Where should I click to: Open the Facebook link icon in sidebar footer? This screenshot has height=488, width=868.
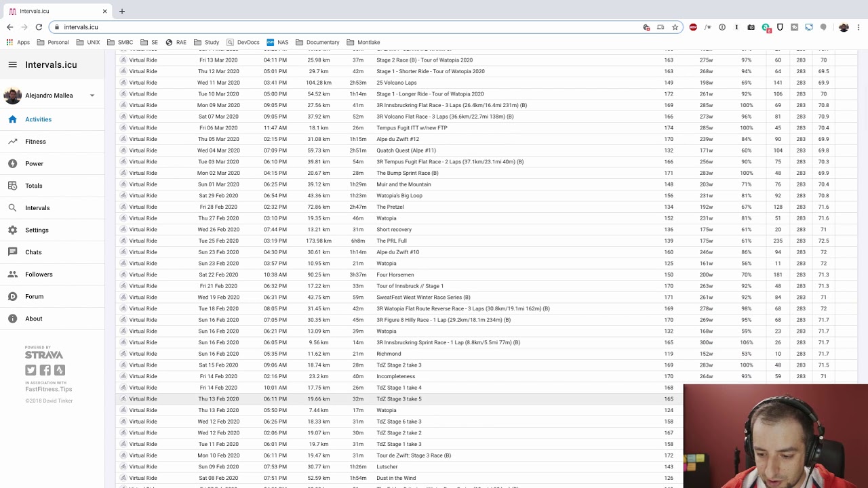(x=45, y=370)
